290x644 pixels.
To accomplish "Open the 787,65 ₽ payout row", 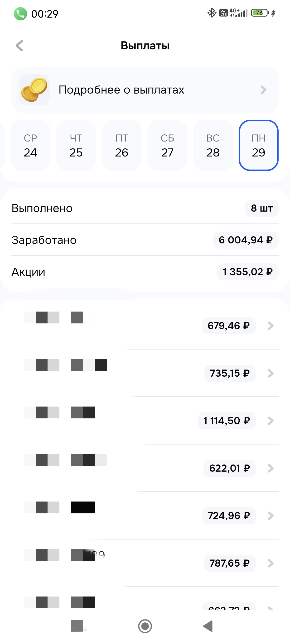I will pos(150,563).
